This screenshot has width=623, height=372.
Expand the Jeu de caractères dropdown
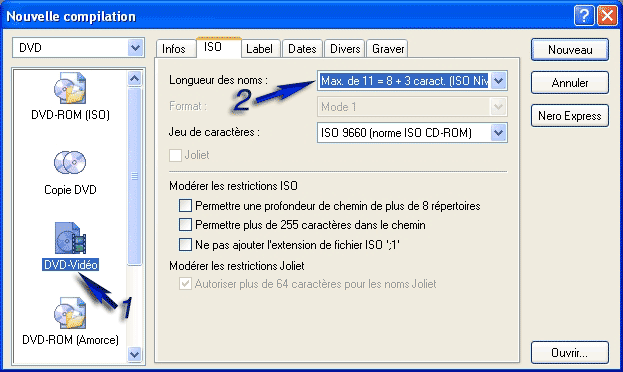point(498,132)
